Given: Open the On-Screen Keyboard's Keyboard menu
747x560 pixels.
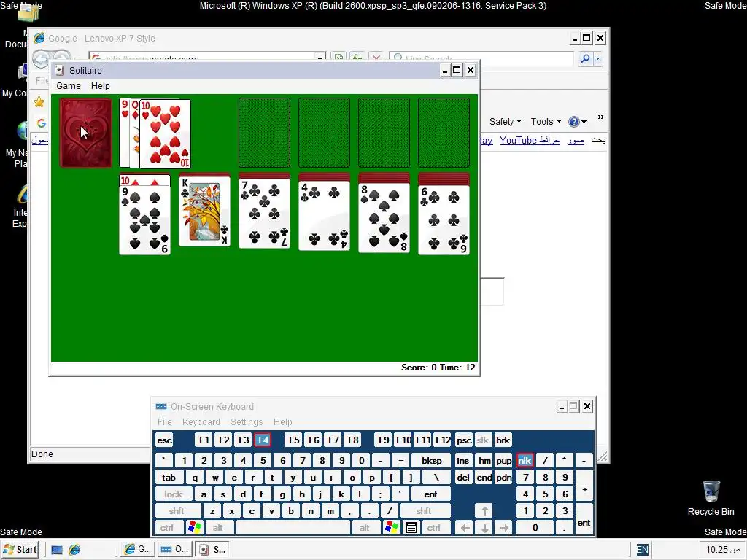Looking at the screenshot, I should click(201, 422).
